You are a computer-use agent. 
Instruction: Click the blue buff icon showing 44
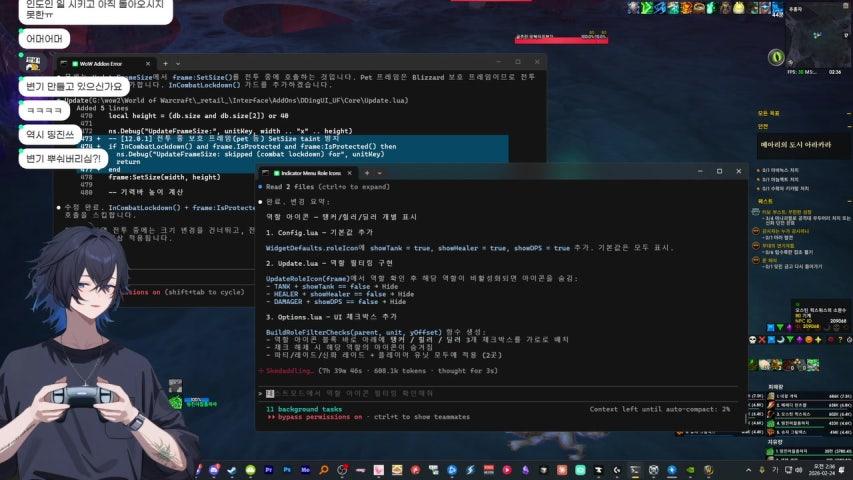click(777, 8)
